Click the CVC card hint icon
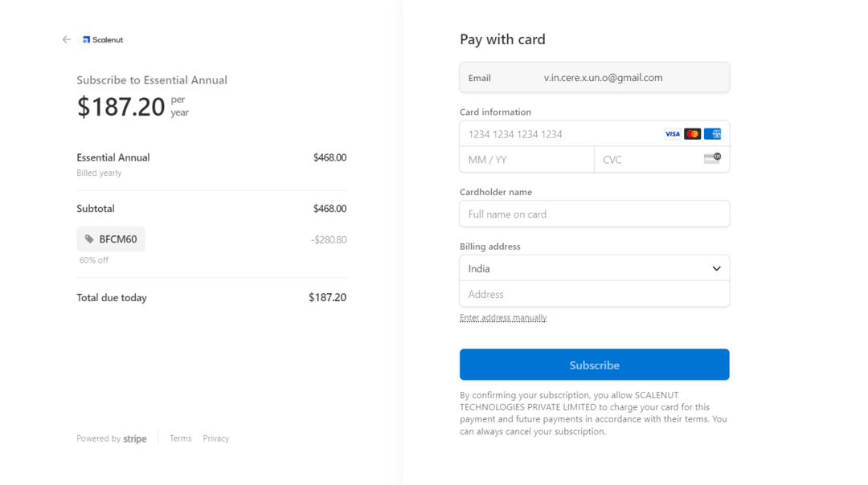The width and height of the screenshot is (868, 485). pyautogui.click(x=712, y=159)
